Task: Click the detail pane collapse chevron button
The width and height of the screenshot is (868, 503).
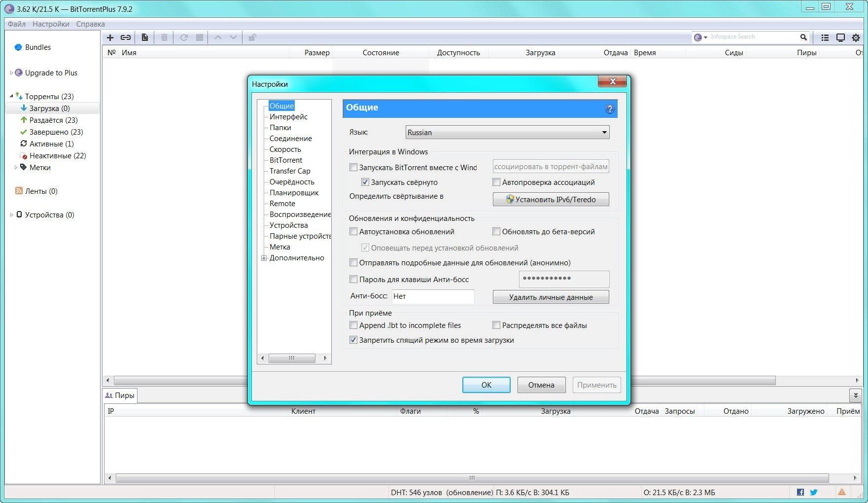Action: coord(855,395)
